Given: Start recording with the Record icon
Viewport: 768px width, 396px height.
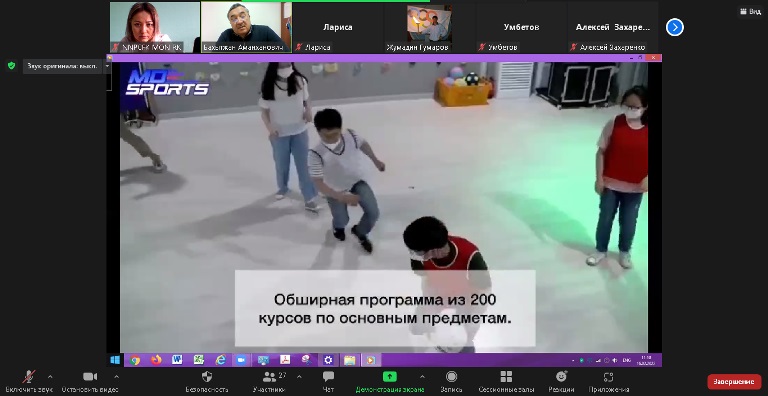Looking at the screenshot, I should pos(451,376).
